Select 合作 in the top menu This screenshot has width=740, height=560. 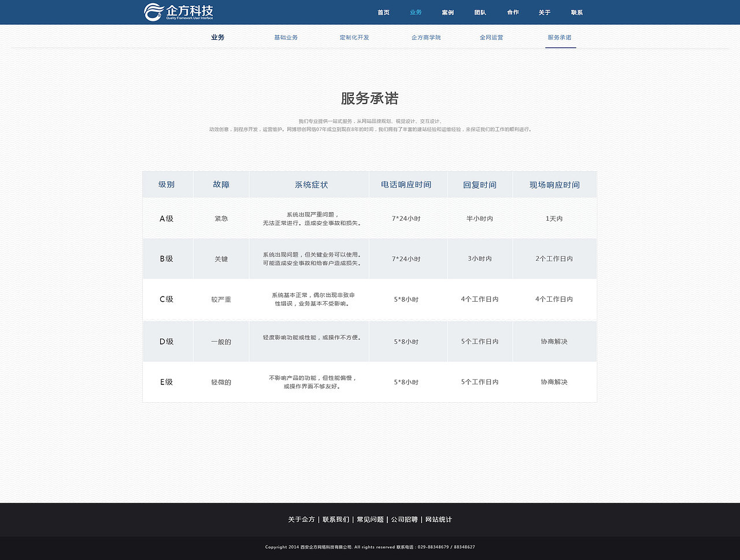(513, 13)
